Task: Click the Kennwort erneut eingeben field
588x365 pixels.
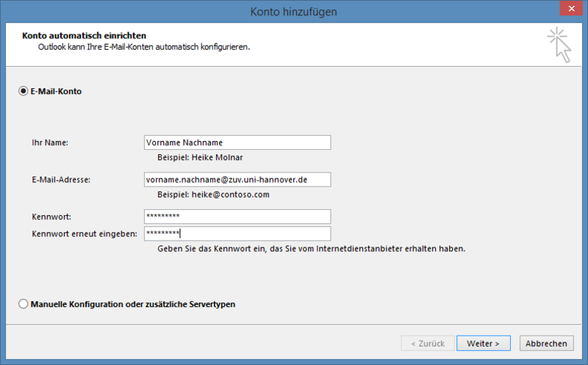Action: 237,234
